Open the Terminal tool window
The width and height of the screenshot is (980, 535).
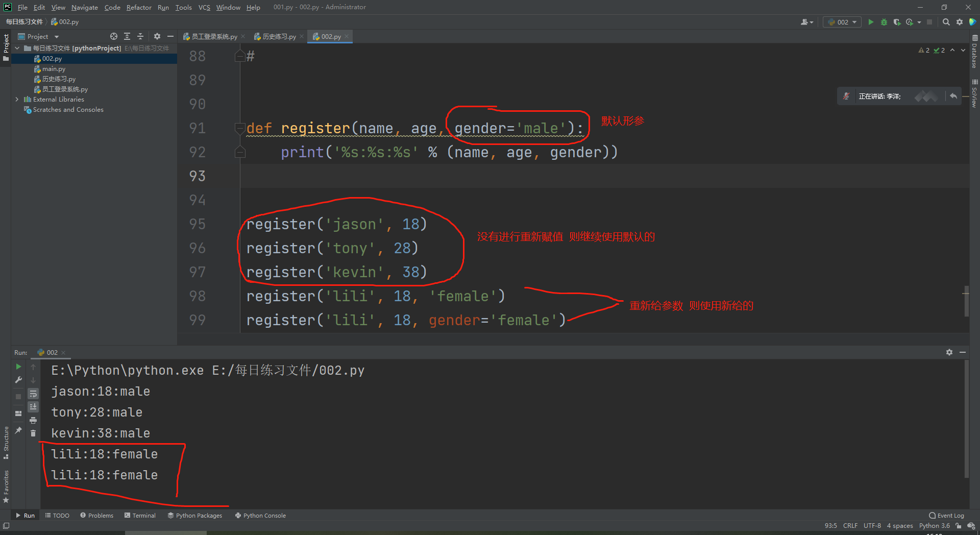[140, 516]
